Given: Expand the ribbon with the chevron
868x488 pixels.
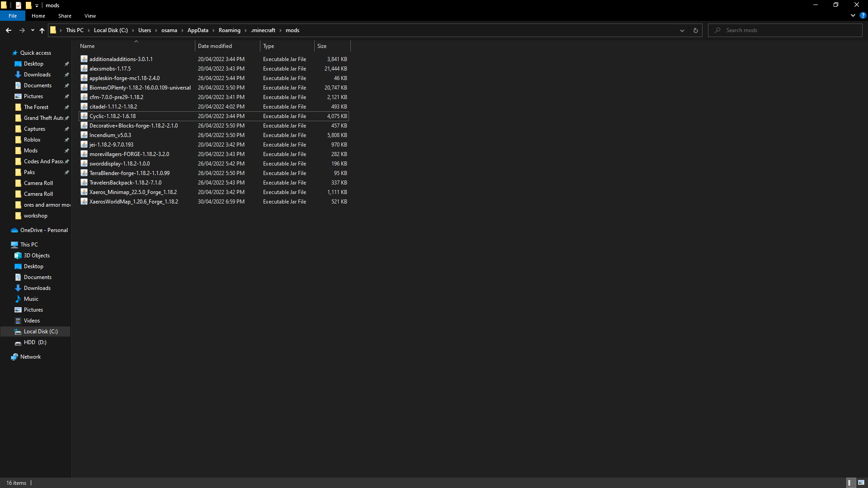Looking at the screenshot, I should pyautogui.click(x=853, y=15).
